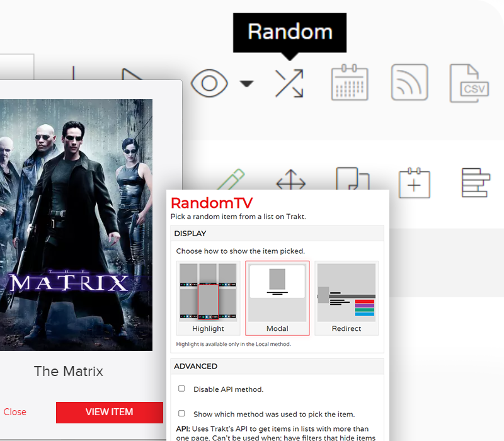Click The Matrix poster image
504x441 pixels.
(76, 225)
